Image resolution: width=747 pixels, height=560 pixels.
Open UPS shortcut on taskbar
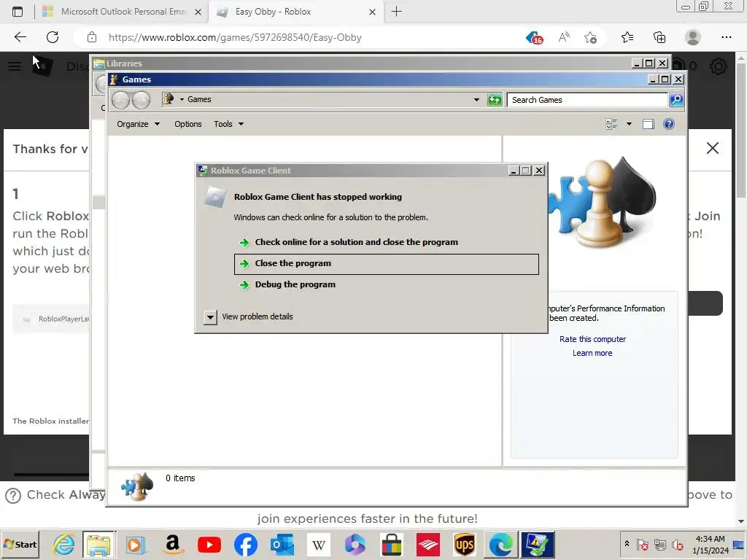465,544
